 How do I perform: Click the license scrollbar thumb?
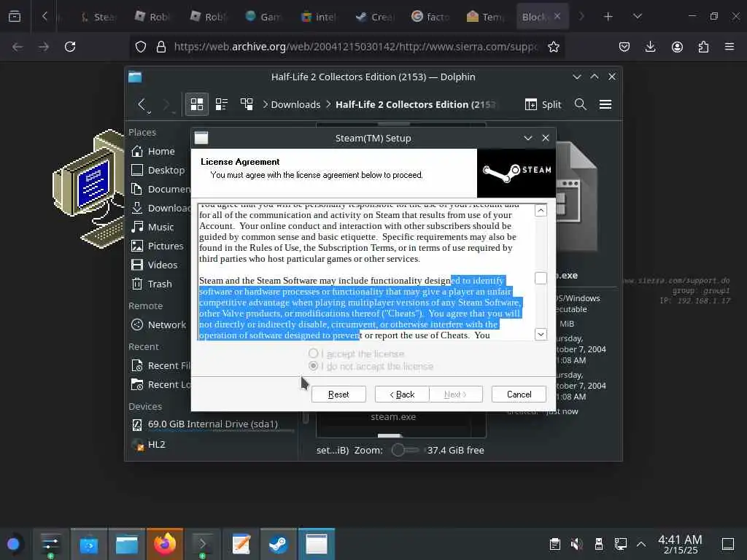click(541, 278)
